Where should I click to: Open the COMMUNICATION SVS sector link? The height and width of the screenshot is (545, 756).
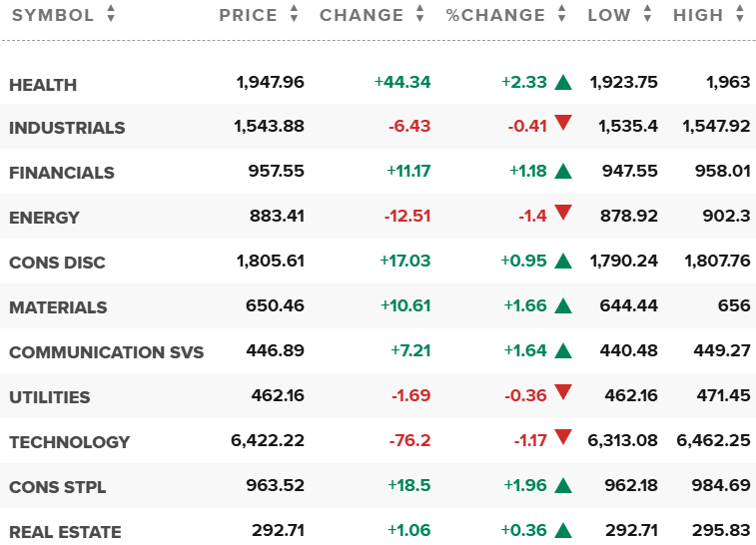click(x=107, y=352)
